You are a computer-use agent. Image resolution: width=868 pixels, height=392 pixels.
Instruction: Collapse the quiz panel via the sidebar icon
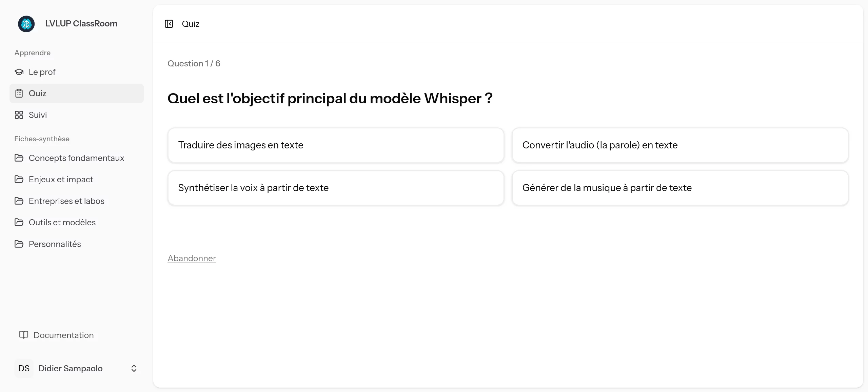(x=170, y=24)
